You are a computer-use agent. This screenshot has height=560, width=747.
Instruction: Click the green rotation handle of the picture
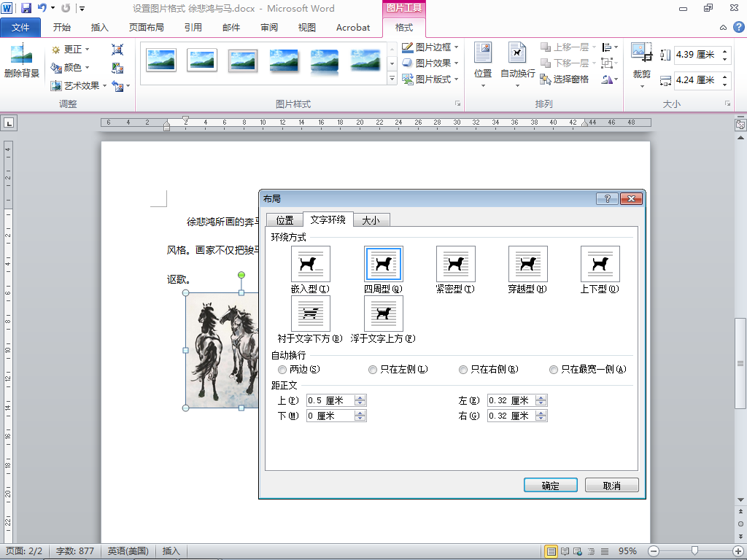[241, 275]
